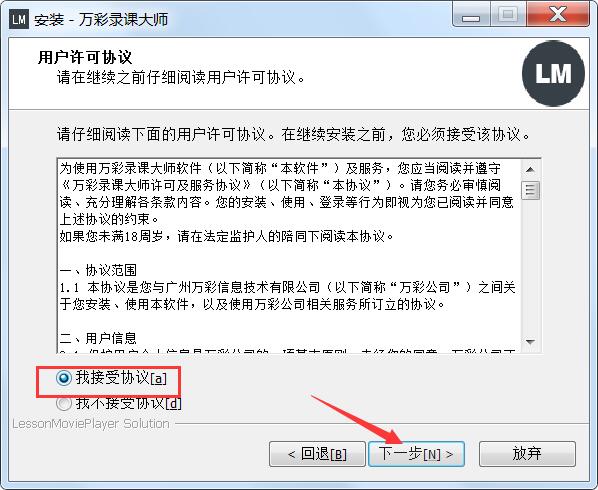
Task: Click the 二、用户信息 heading in license
Action: click(98, 338)
